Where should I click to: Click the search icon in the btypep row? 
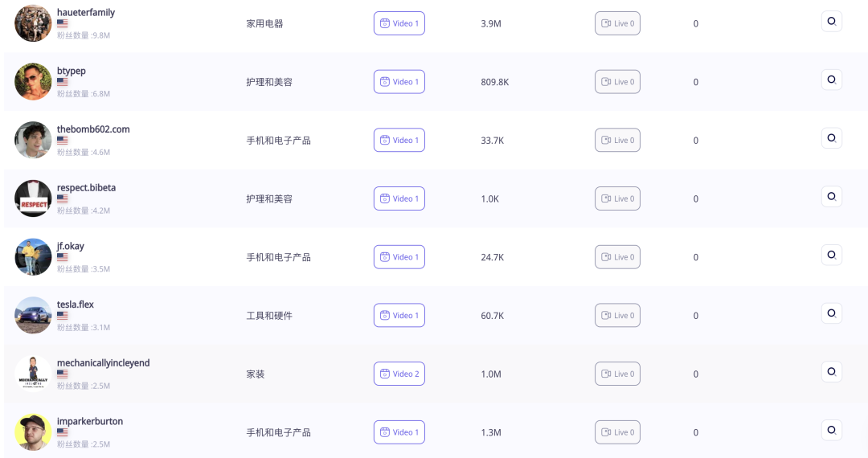831,80
